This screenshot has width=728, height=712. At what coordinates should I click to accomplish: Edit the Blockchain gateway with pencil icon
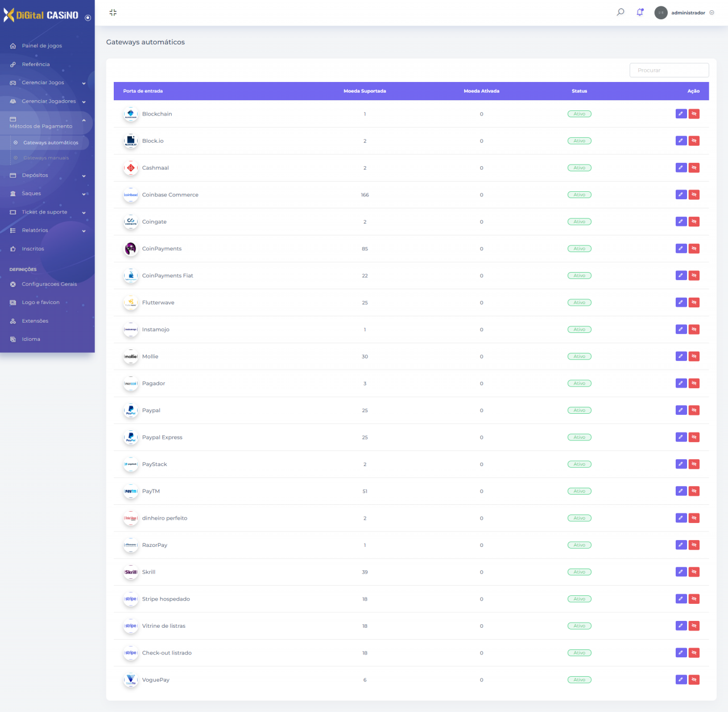(x=681, y=114)
